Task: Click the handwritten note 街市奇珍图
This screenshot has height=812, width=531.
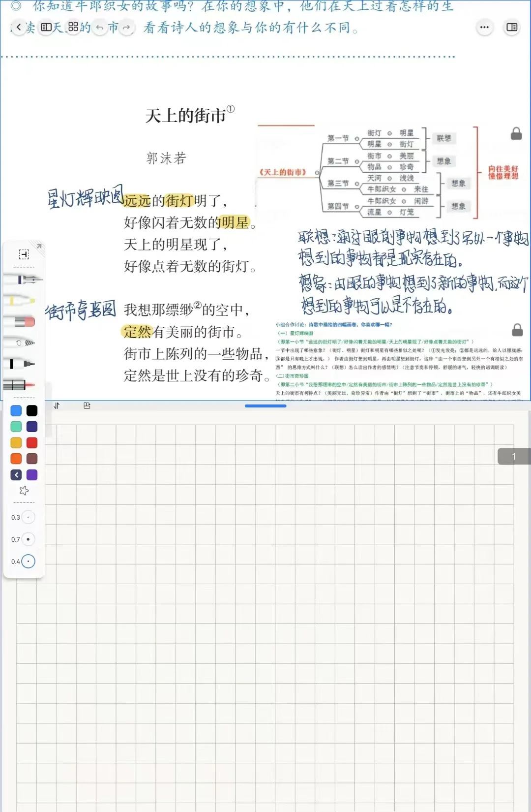Action: pyautogui.click(x=80, y=310)
